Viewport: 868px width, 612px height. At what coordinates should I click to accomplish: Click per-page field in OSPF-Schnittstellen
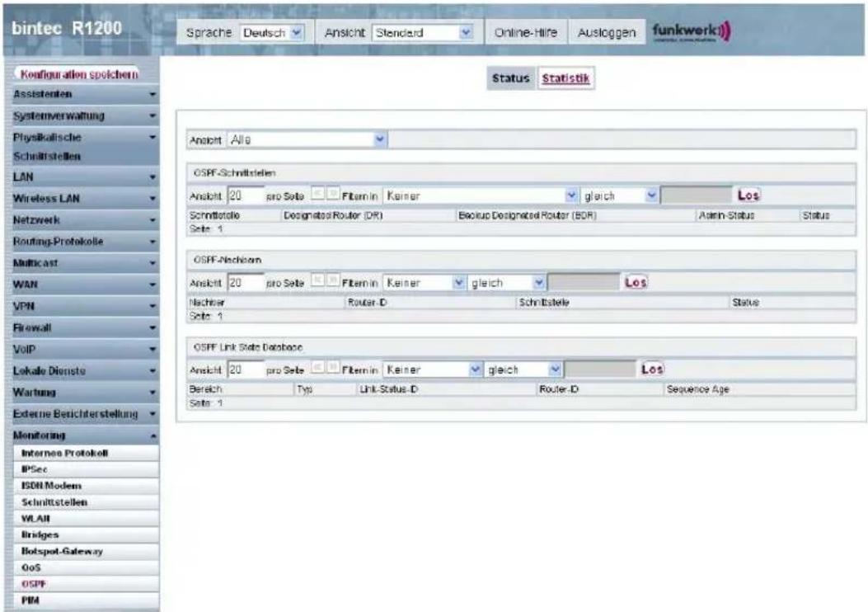[x=246, y=195]
